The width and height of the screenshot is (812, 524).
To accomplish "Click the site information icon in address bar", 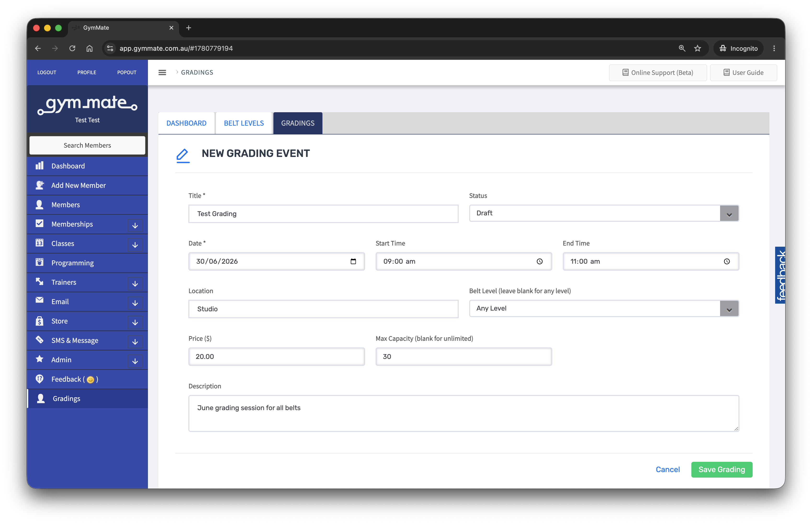I will coord(110,48).
